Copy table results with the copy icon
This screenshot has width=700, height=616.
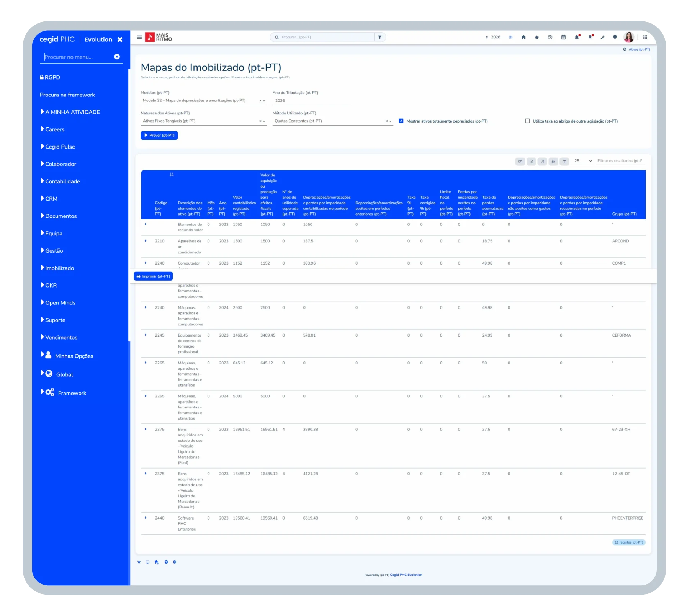[x=520, y=161]
